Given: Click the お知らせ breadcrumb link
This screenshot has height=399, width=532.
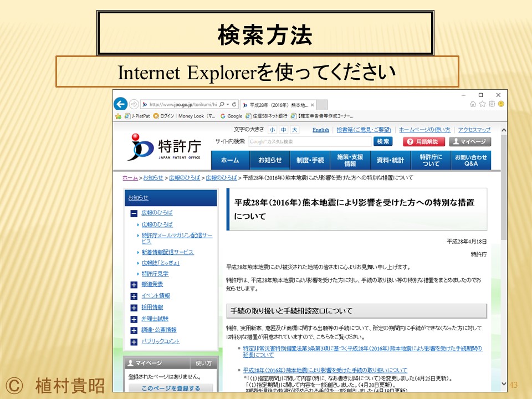Looking at the screenshot, I should tap(153, 177).
